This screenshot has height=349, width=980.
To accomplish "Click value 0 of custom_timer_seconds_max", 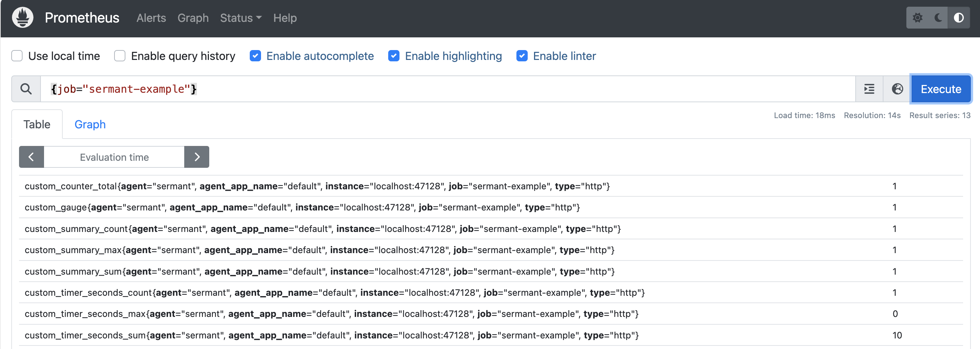I will [895, 314].
